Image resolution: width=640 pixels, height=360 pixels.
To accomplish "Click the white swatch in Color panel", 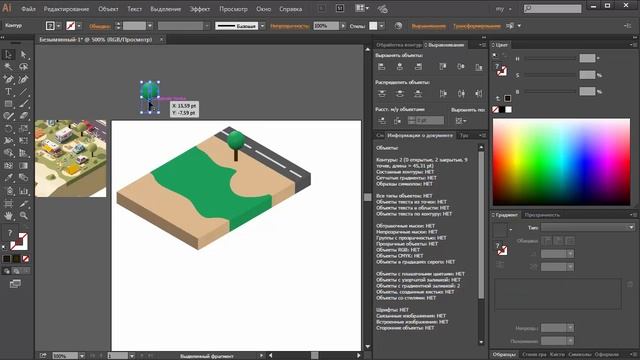I will coord(509,109).
